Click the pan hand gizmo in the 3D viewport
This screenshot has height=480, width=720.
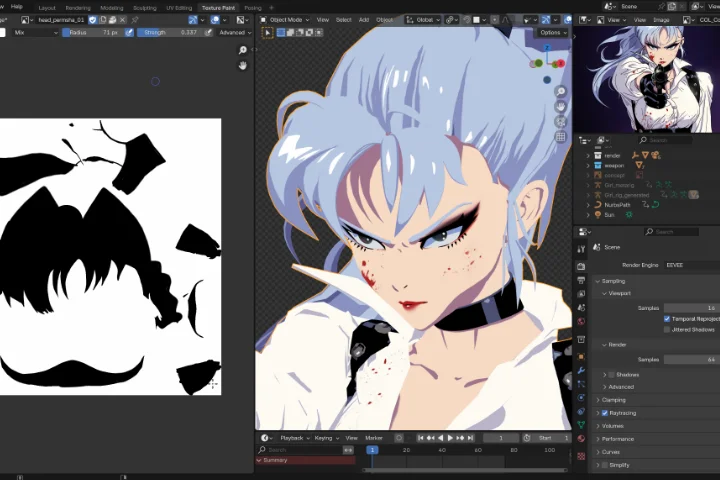coord(560,107)
